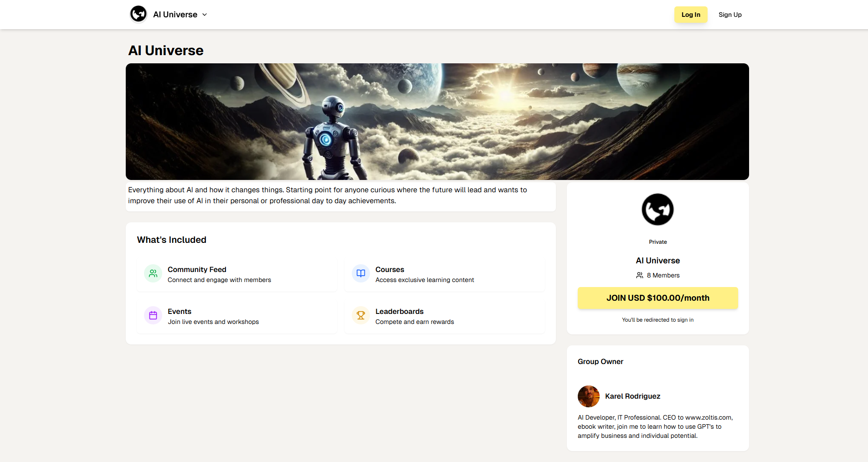
Task: Open the Sign Up link
Action: (x=729, y=15)
